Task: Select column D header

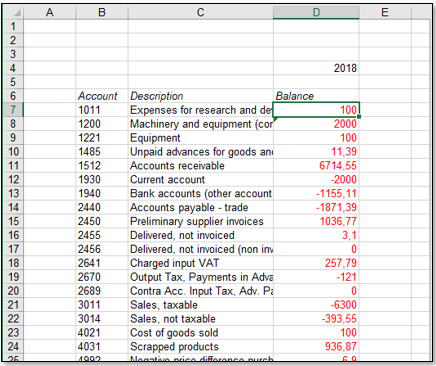Action: click(x=316, y=13)
